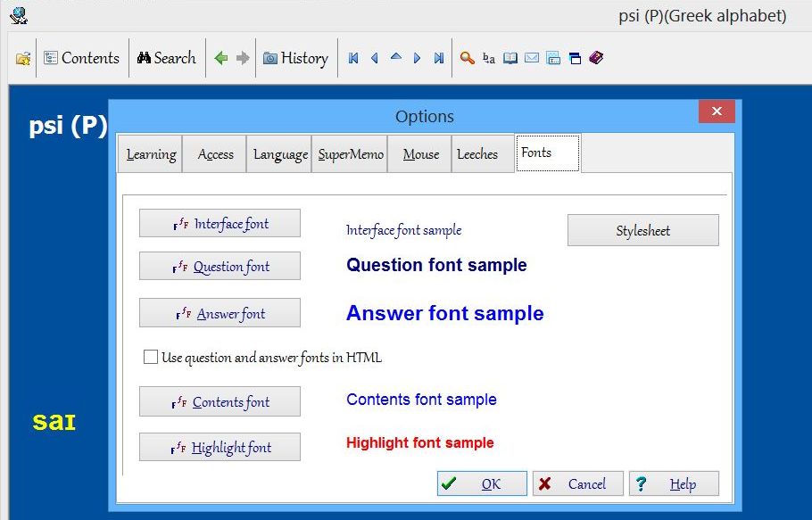Choose the Highlight font button

[220, 448]
